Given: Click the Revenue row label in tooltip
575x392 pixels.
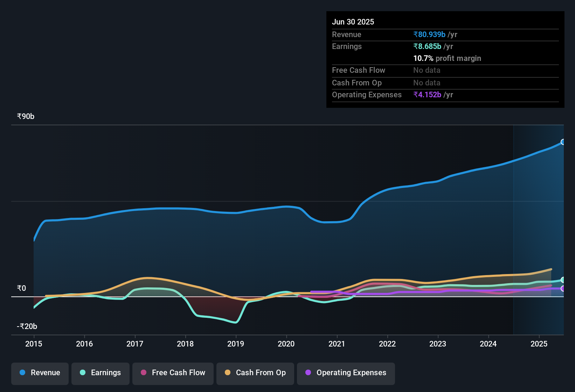Looking at the screenshot, I should 347,34.
